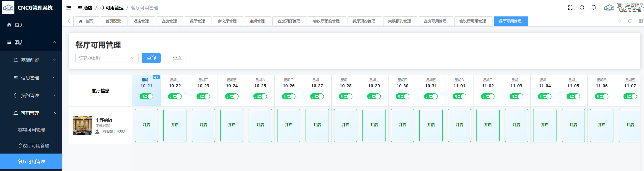
Task: Click the 查询 search button
Action: 151,58
